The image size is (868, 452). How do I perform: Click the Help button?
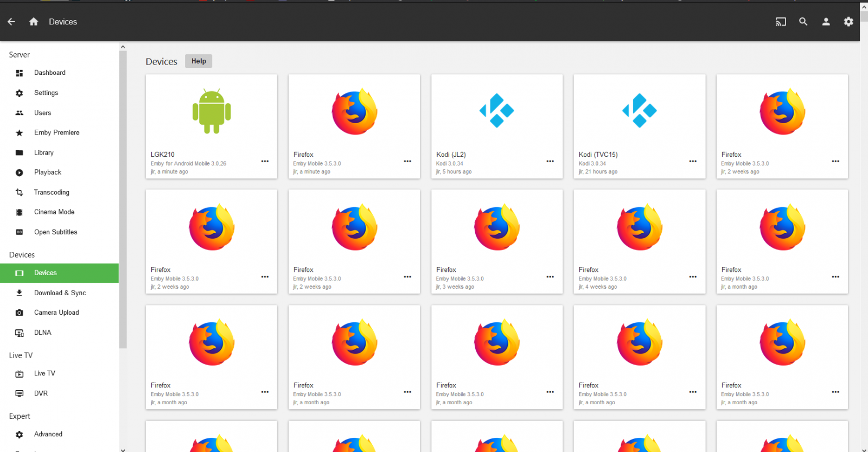[199, 61]
